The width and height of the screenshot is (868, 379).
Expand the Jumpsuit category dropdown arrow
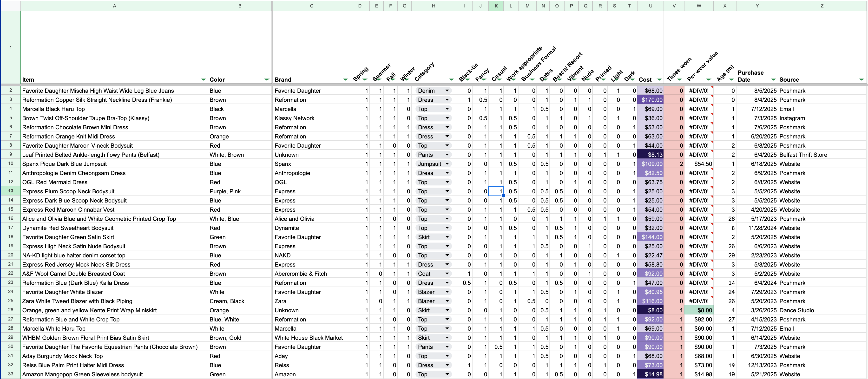pos(447,164)
